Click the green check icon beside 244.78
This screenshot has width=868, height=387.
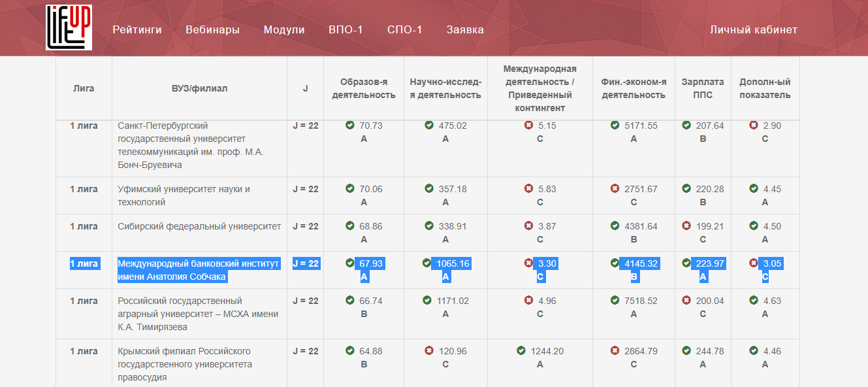coord(686,351)
